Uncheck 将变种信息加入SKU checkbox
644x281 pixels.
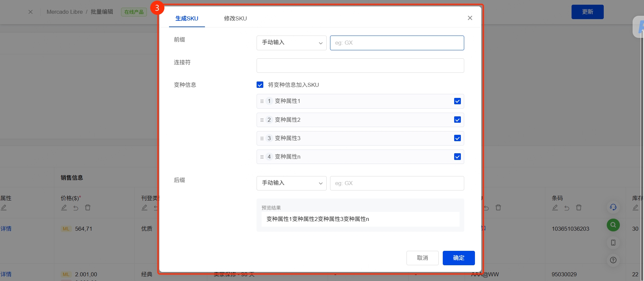(x=260, y=85)
